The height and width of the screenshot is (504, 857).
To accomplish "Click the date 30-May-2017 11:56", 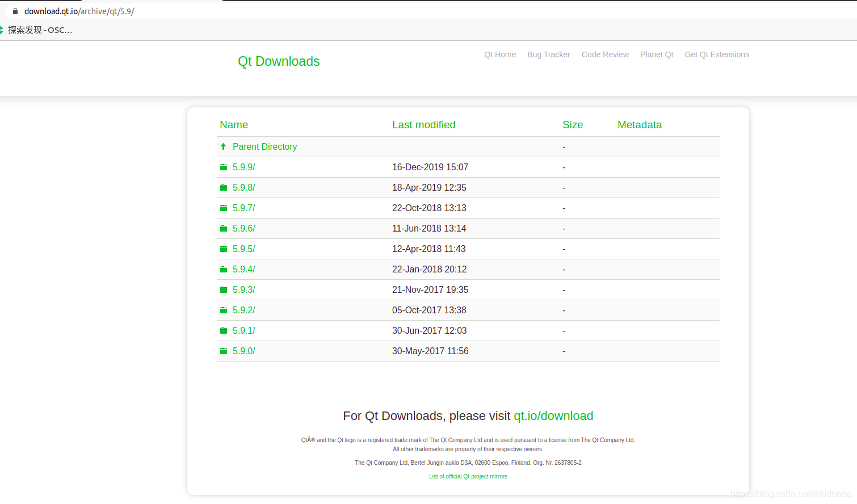I will click(x=430, y=351).
